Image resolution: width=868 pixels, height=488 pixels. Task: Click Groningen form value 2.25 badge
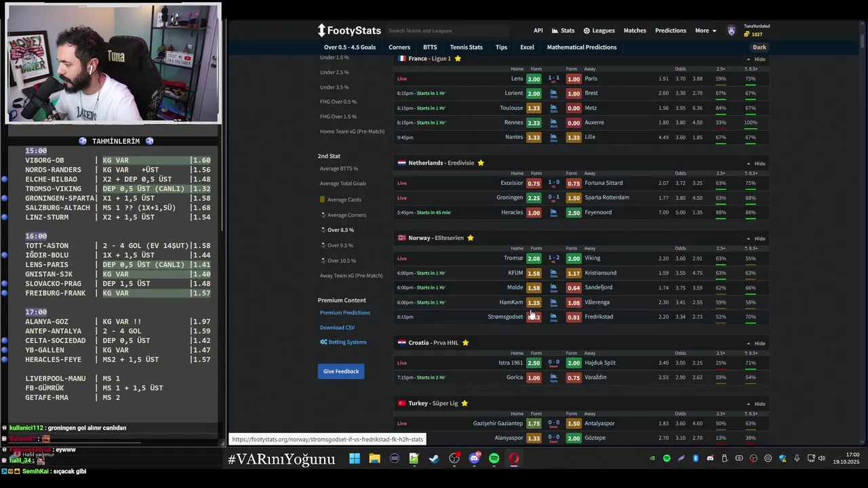(534, 198)
